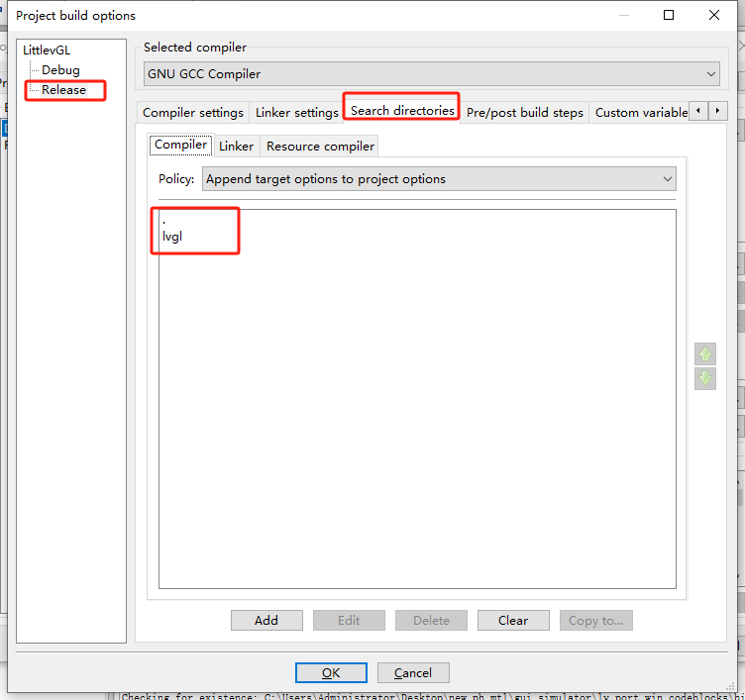Select the Linker sub-tab
The height and width of the screenshot is (700, 745).
(x=236, y=147)
